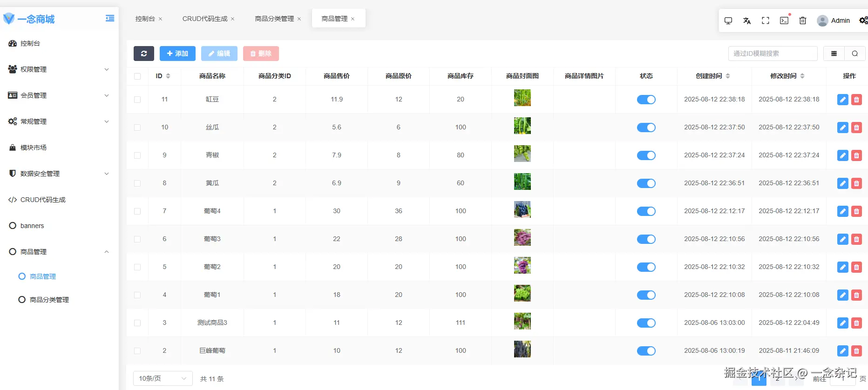868x390 pixels.
Task: Sort by ID column arrows
Action: [168, 76]
